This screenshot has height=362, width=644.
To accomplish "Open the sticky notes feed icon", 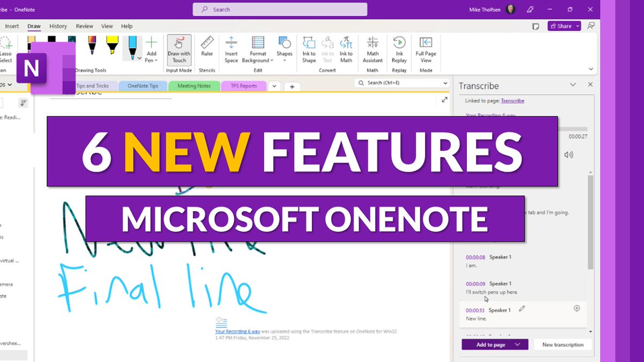I will (x=535, y=26).
